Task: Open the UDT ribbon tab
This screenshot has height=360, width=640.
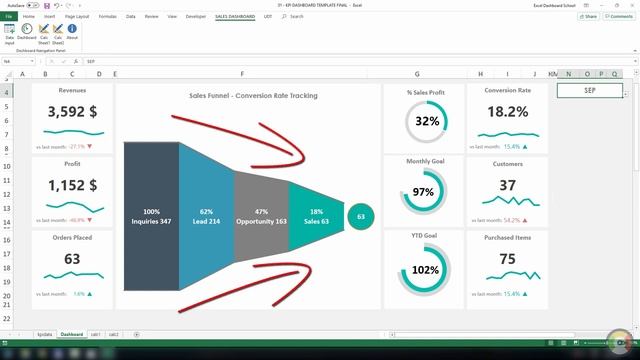Action: (268, 16)
